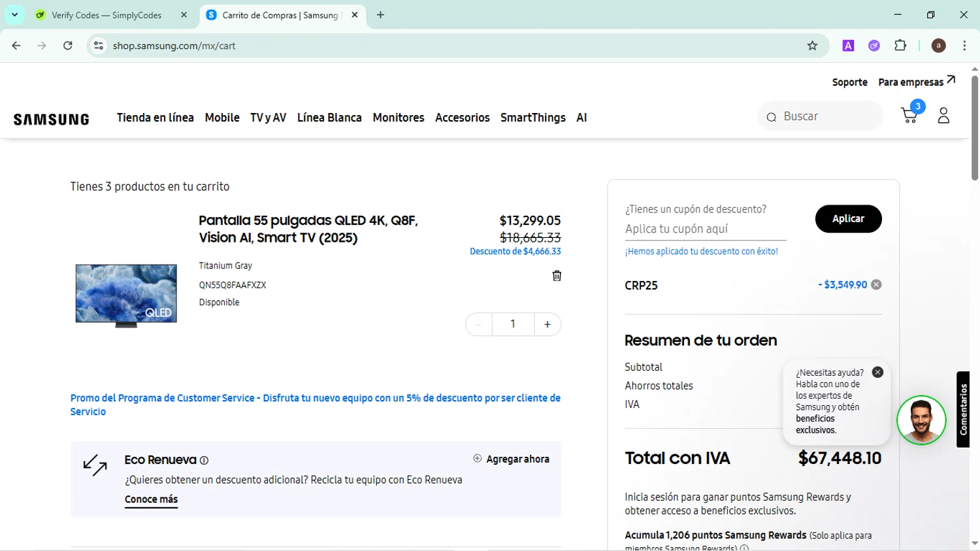This screenshot has width=980, height=551.
Task: Open the shopping cart icon
Action: [909, 115]
